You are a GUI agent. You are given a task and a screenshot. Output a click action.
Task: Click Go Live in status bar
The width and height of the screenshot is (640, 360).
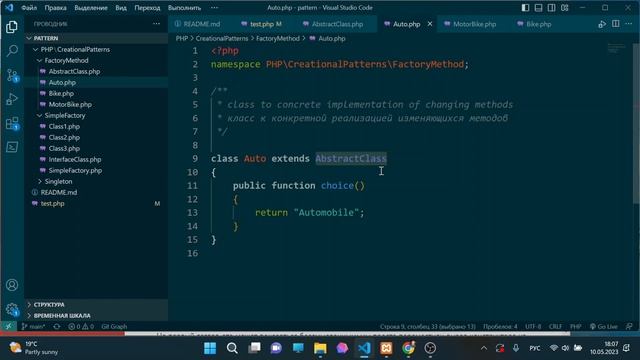pyautogui.click(x=604, y=327)
